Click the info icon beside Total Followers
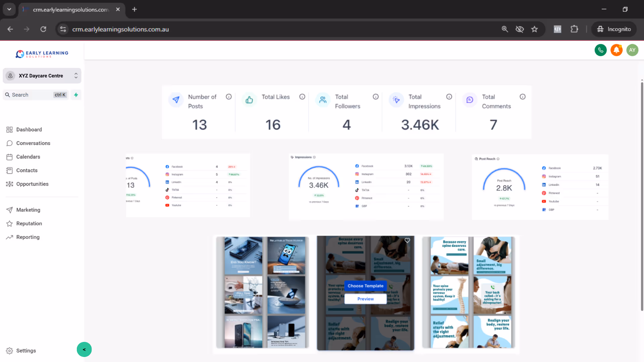Image resolution: width=644 pixels, height=362 pixels. pos(376,97)
